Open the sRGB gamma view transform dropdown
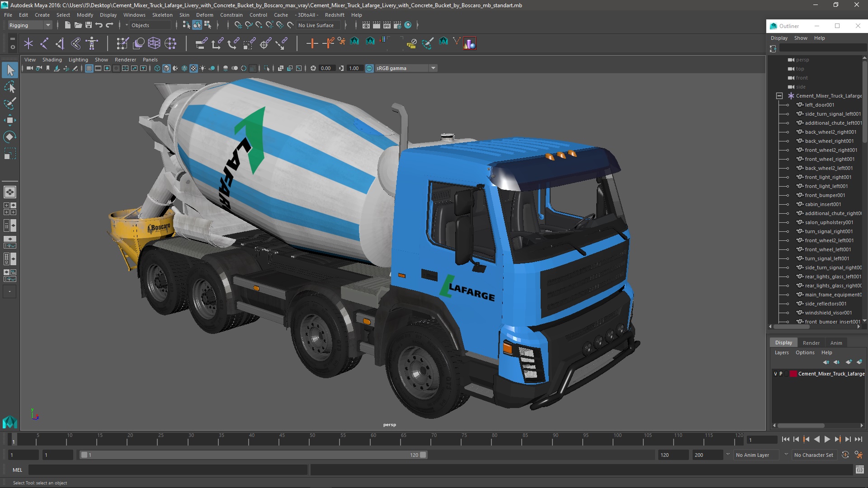The width and height of the screenshot is (868, 488). [x=406, y=68]
